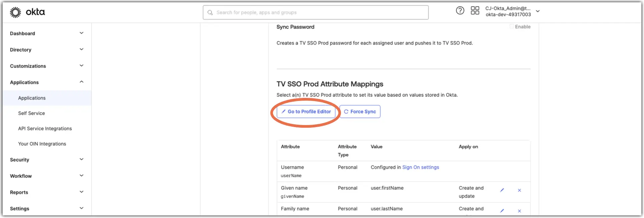Click the Okta logo

click(x=27, y=12)
